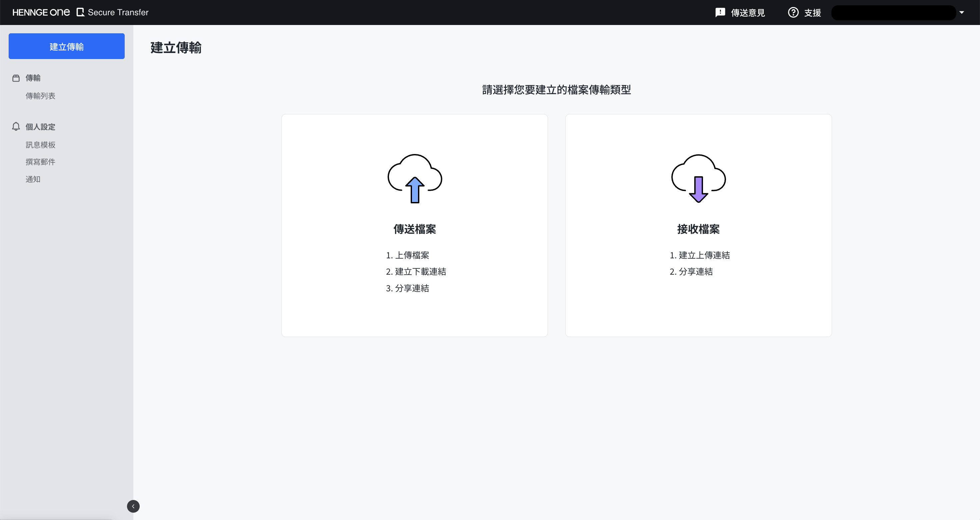Click the 建立傳輸 page heading
980x520 pixels.
(x=176, y=48)
